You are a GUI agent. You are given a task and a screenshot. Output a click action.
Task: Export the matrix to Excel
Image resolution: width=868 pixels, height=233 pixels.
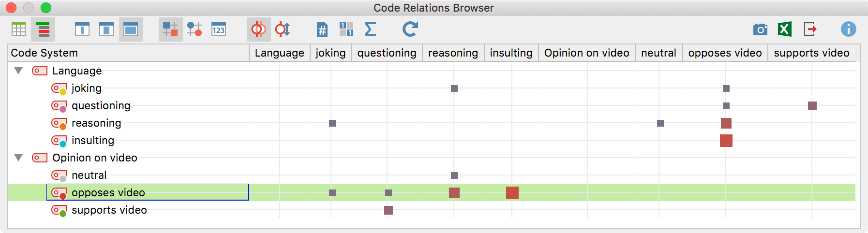tap(784, 29)
